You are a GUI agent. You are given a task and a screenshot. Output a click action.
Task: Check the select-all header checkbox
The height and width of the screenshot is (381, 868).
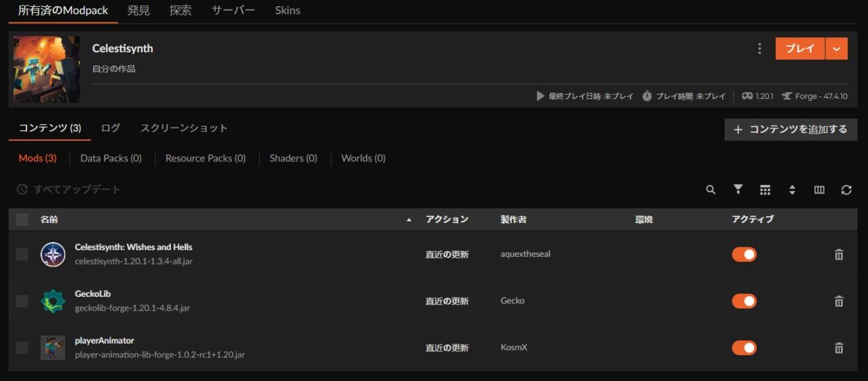pyautogui.click(x=22, y=219)
